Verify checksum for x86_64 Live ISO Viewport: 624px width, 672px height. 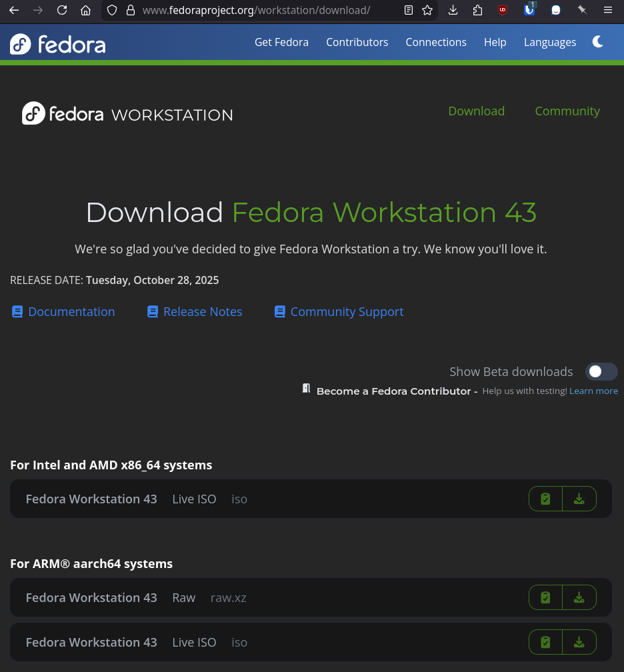coord(545,499)
